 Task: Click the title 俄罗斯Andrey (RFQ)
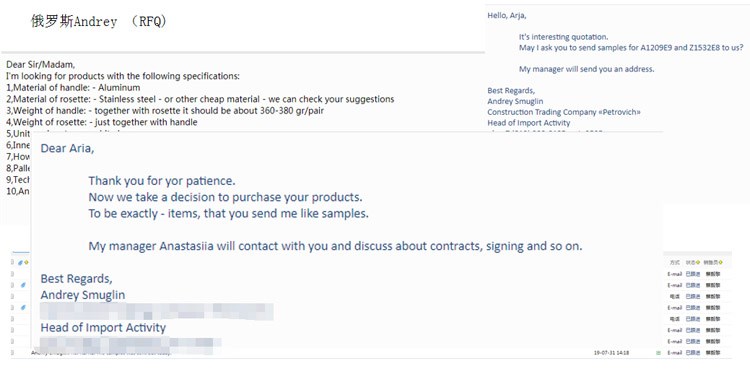(x=99, y=22)
